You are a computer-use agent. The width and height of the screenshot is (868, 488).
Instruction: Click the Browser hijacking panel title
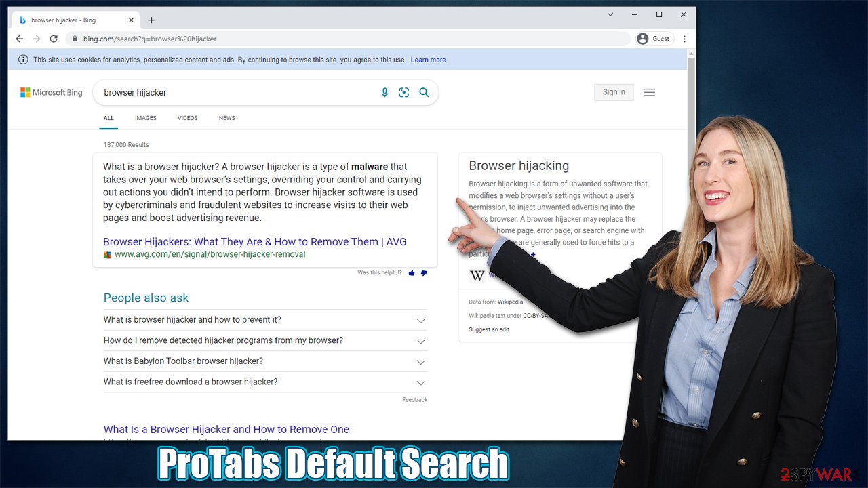coord(519,166)
